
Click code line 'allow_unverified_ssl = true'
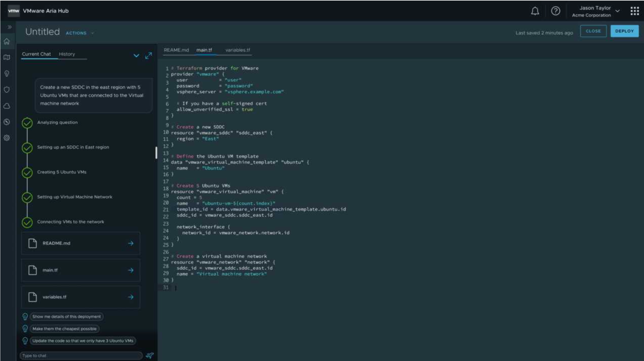214,109
